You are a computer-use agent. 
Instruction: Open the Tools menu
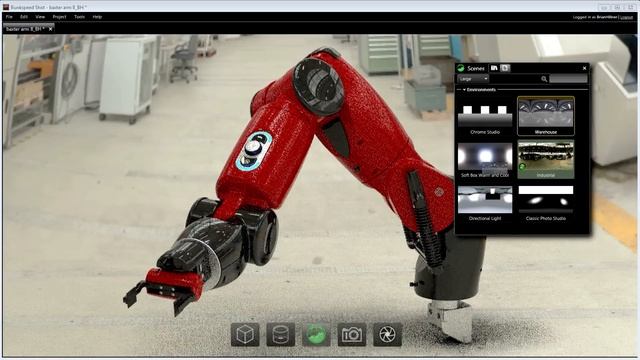tap(79, 17)
